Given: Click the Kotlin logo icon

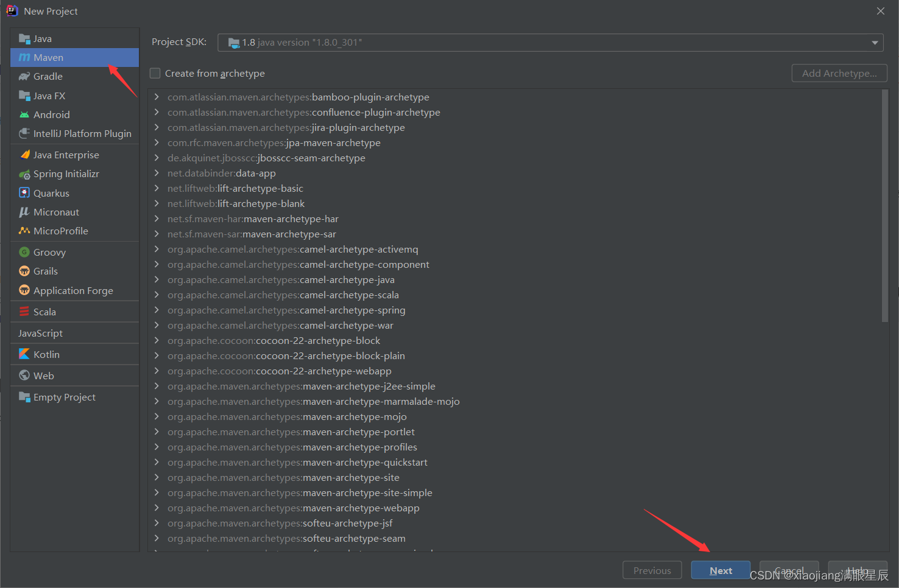Looking at the screenshot, I should (x=24, y=354).
